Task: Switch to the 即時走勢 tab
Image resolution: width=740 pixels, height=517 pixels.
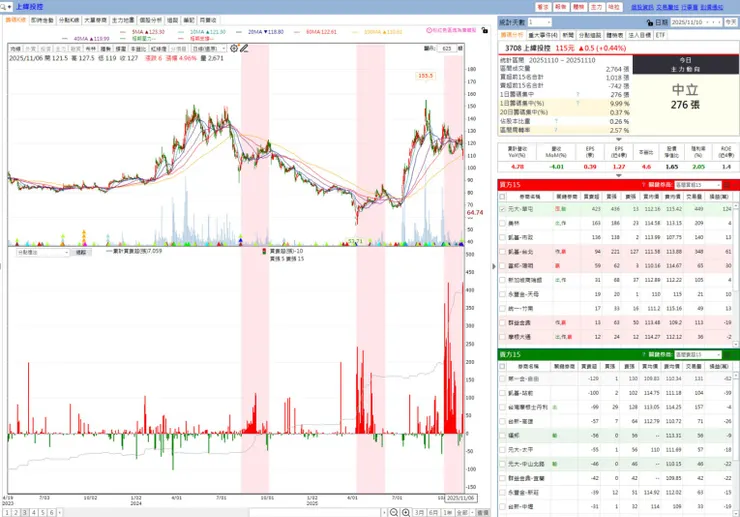Action: click(x=42, y=20)
